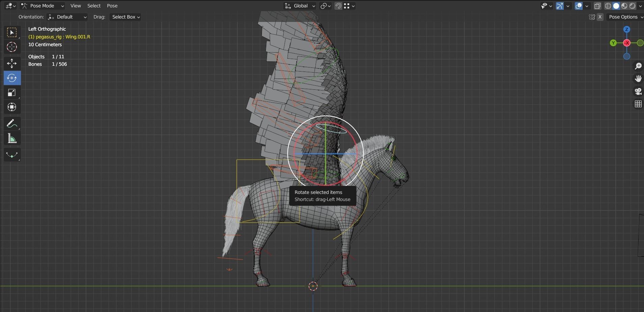Viewport: 644px width, 312px height.
Task: Toggle viewport gizmos display
Action: tap(560, 6)
